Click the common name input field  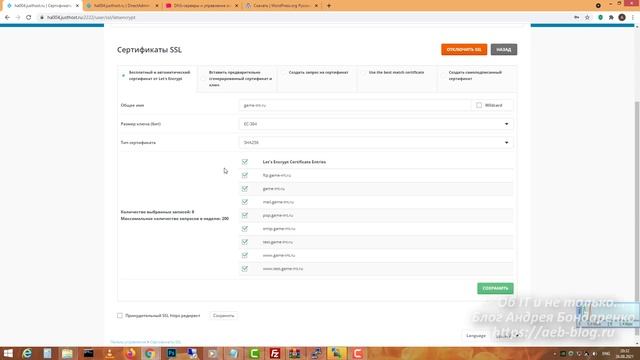point(354,105)
